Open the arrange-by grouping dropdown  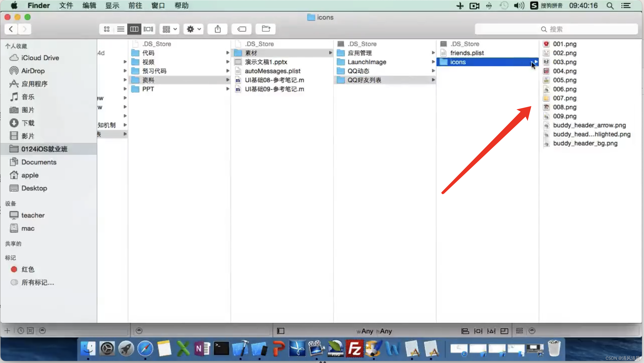(169, 29)
